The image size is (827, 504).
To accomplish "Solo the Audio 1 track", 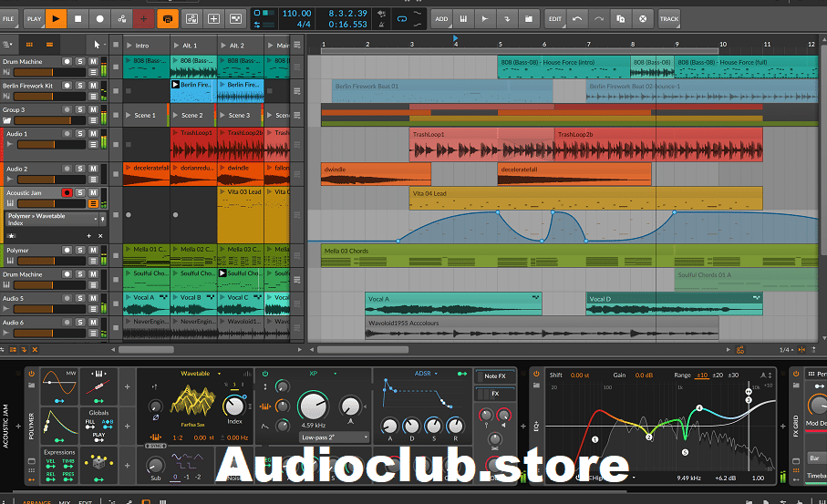I will pos(80,134).
